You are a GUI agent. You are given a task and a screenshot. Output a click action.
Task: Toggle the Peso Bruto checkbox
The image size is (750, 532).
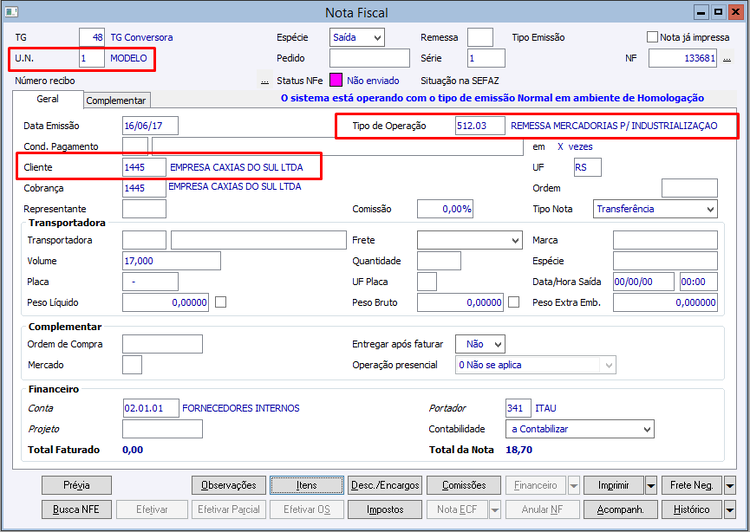(x=514, y=302)
